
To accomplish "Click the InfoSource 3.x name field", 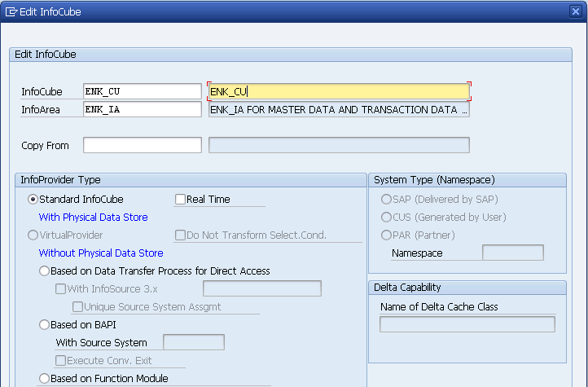I will pos(262,288).
